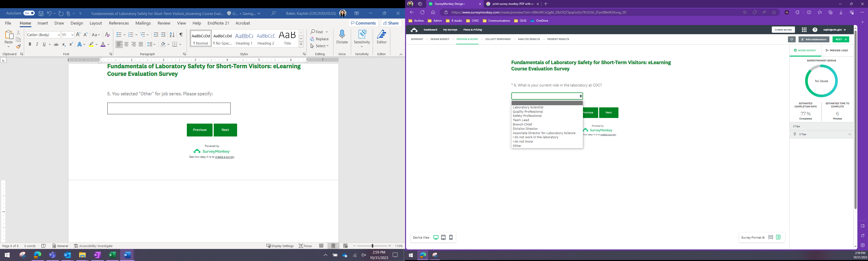Apply Strikethrough formatting

(x=56, y=44)
